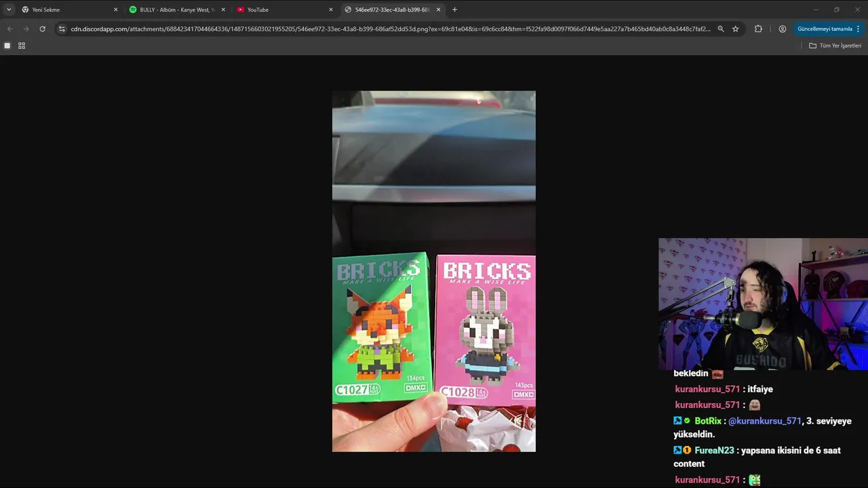Click BotRix username in chat
This screenshot has height=488, width=868.
click(x=708, y=421)
